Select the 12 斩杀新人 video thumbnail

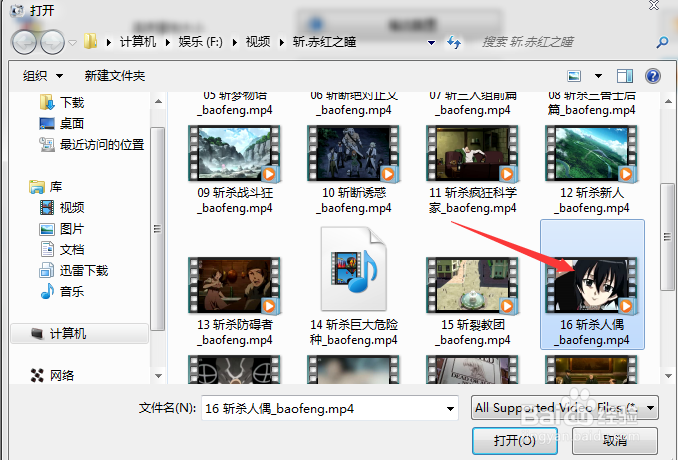click(x=592, y=153)
